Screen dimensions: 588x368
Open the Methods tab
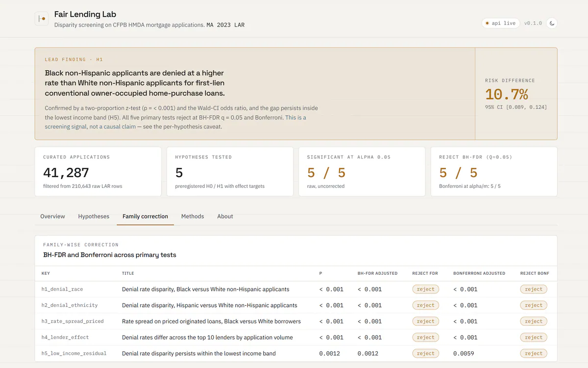[x=193, y=216]
